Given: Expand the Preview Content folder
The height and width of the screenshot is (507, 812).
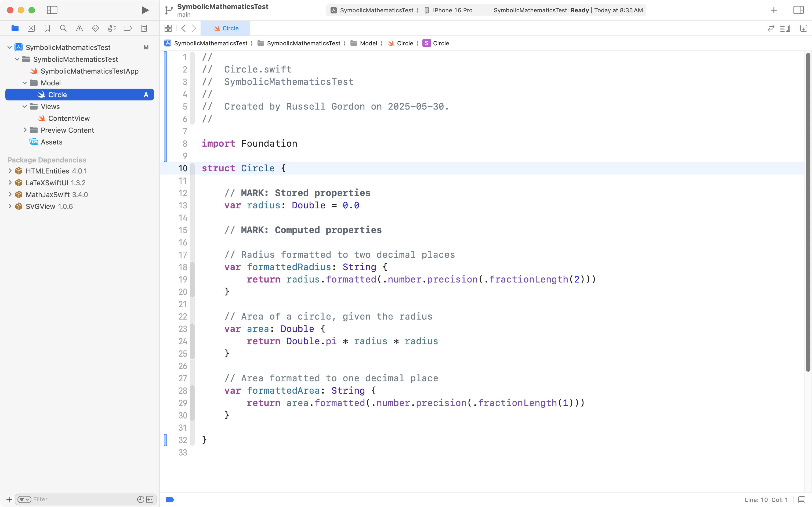Looking at the screenshot, I should [x=25, y=130].
